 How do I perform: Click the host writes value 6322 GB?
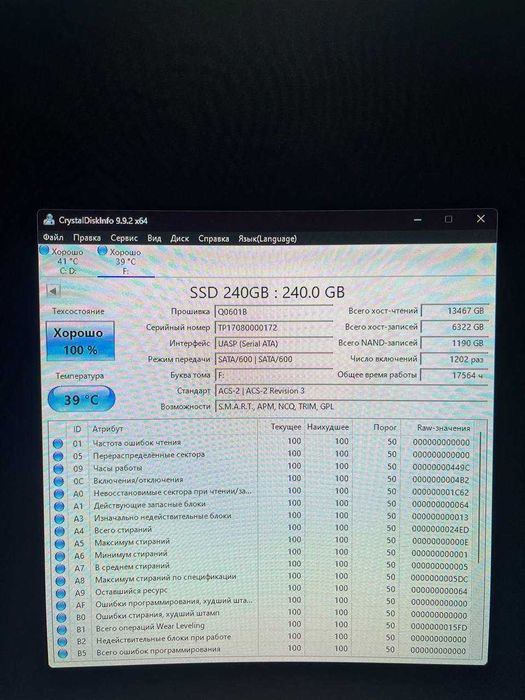point(454,326)
